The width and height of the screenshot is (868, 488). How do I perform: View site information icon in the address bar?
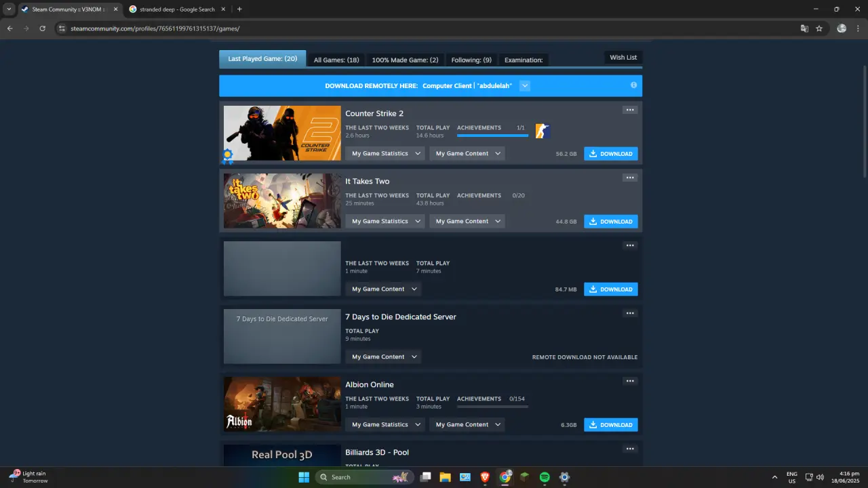(62, 28)
